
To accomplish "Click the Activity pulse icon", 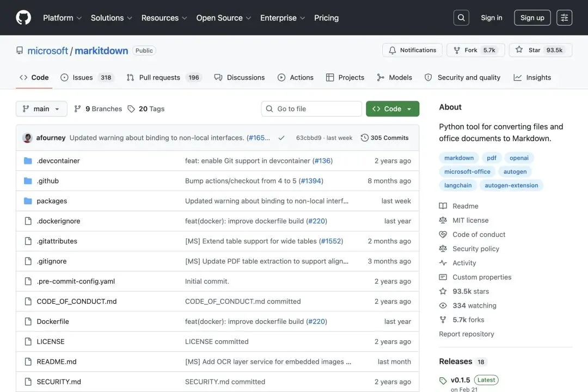I will [443, 263].
